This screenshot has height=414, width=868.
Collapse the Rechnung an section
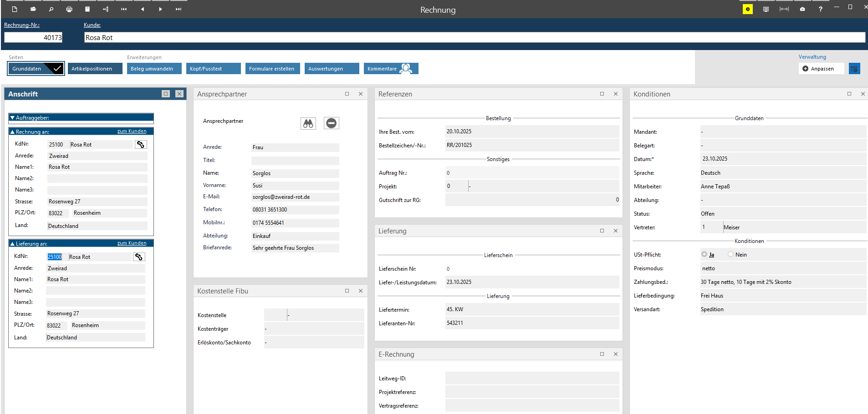(13, 132)
